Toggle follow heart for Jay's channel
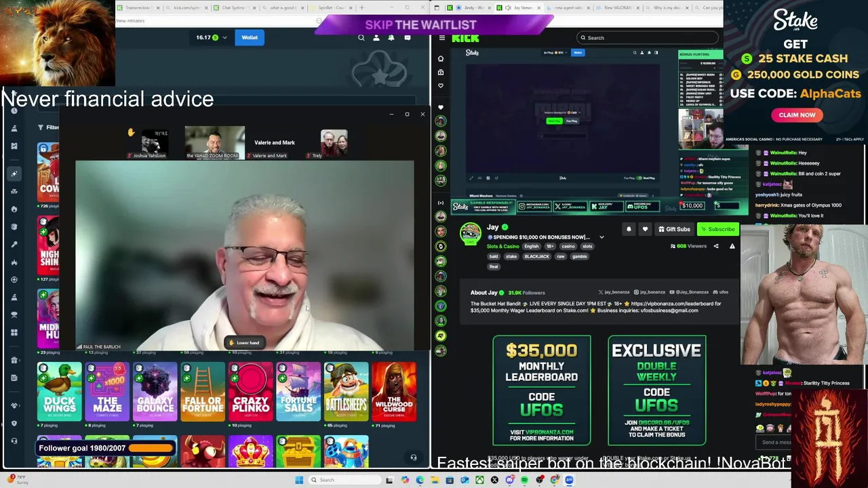The image size is (868, 488). pos(645,229)
